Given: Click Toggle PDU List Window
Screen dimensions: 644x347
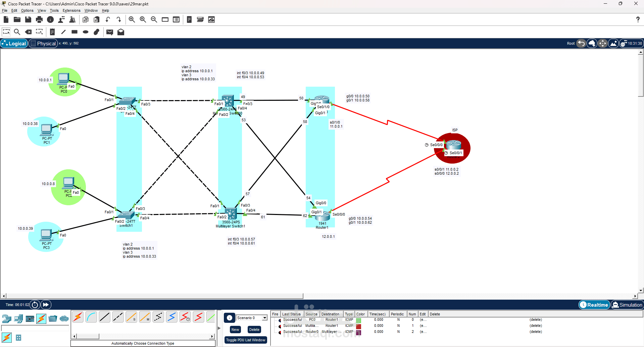Looking at the screenshot, I should [x=246, y=340].
